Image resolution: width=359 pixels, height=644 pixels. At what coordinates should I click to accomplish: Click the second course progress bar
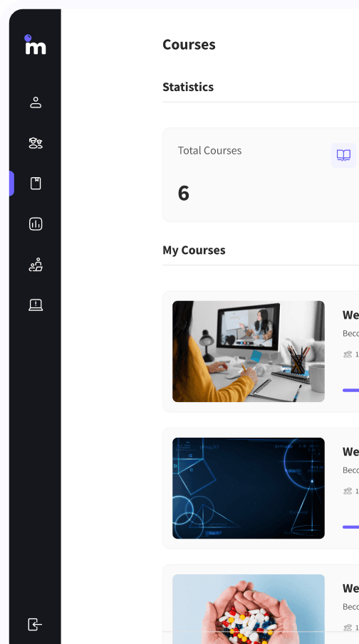(350, 527)
